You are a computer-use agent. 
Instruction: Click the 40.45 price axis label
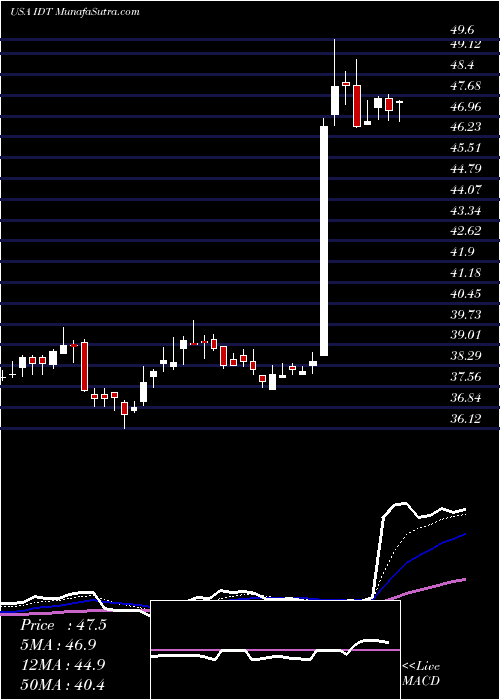[x=466, y=293]
